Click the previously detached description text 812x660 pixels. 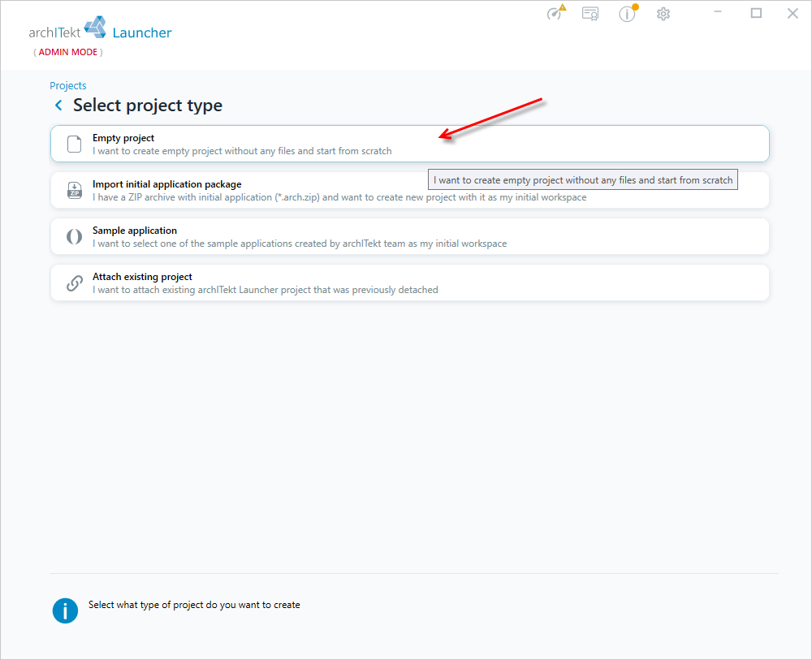point(266,290)
